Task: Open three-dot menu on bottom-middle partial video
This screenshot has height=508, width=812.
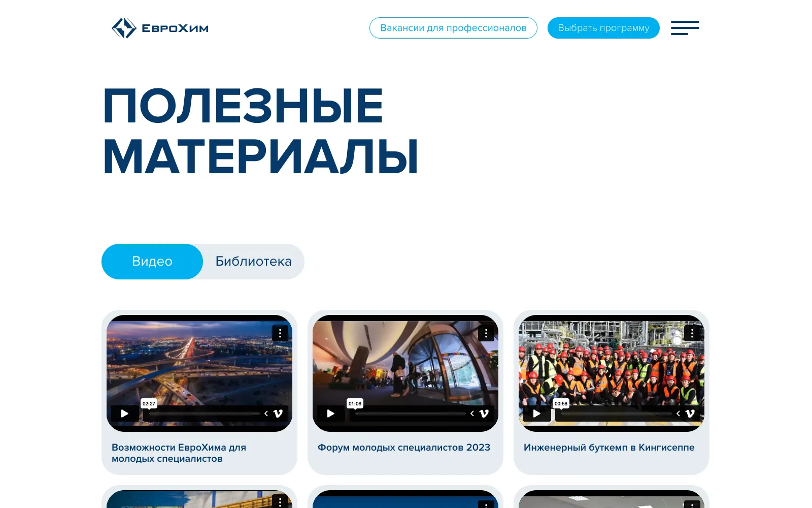Action: pos(486,504)
